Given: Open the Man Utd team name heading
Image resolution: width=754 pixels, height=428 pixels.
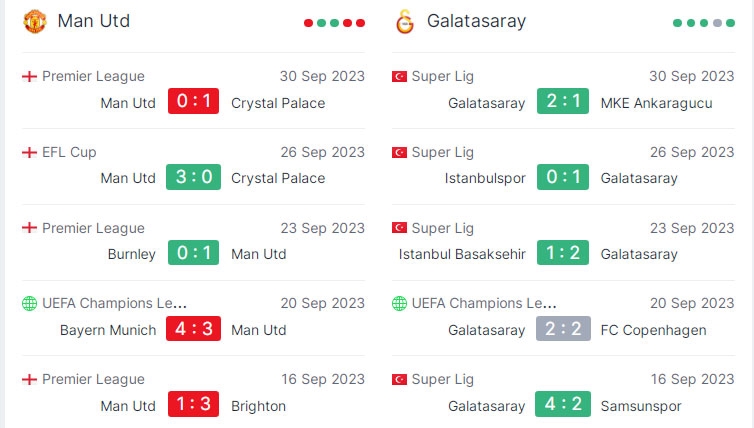Looking at the screenshot, I should click(94, 21).
